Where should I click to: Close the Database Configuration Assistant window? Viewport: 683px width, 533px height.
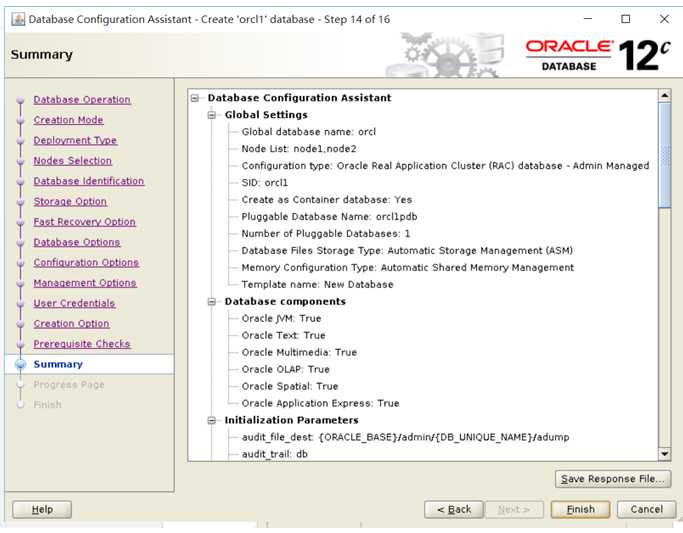[664, 19]
